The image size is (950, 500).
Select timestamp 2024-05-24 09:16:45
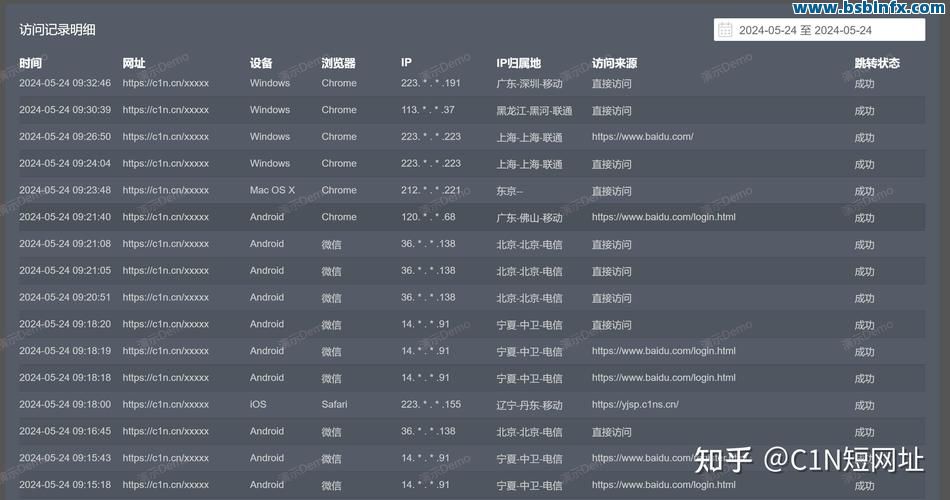(x=65, y=431)
